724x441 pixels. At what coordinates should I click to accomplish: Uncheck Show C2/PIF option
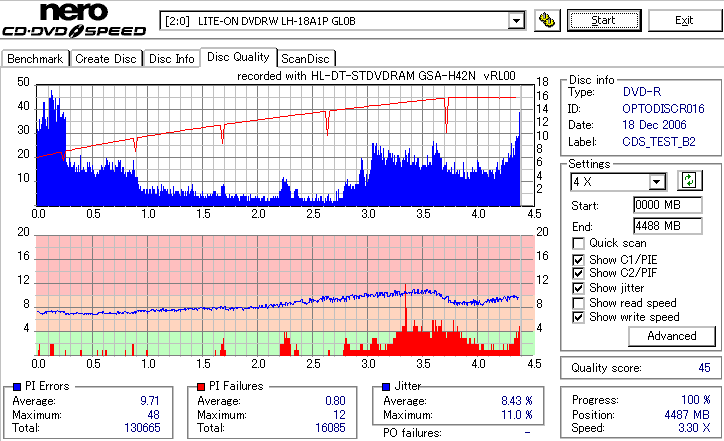(x=578, y=273)
